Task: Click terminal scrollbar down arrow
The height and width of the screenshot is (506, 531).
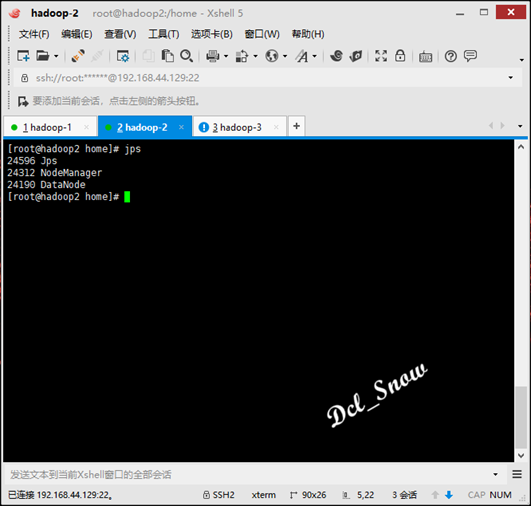Action: (x=521, y=456)
